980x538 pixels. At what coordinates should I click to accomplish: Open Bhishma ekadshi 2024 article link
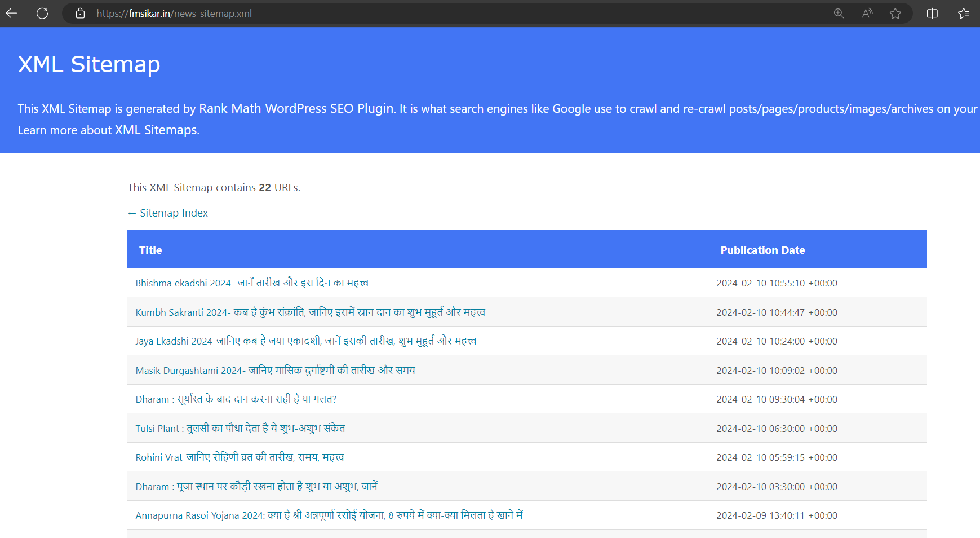click(x=252, y=283)
